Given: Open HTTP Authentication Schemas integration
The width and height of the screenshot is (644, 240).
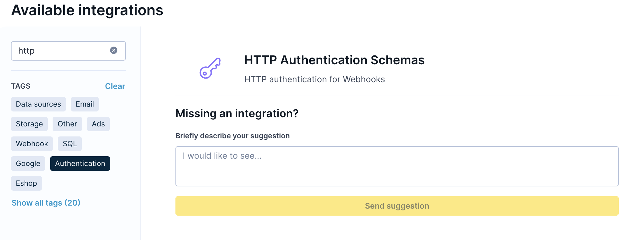Looking at the screenshot, I should point(334,60).
